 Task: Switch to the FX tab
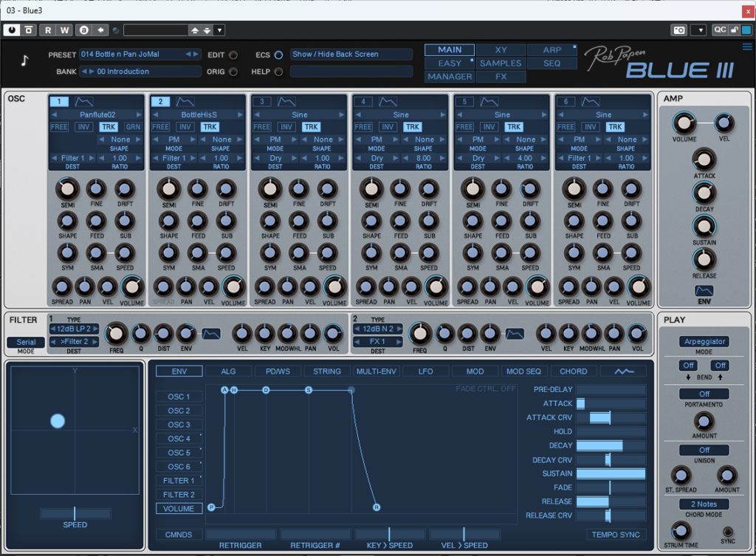501,76
